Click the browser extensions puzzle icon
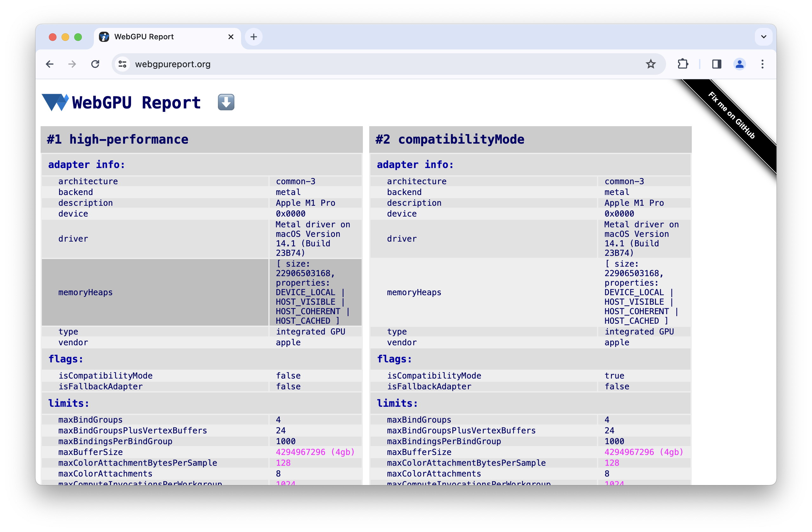 683,64
